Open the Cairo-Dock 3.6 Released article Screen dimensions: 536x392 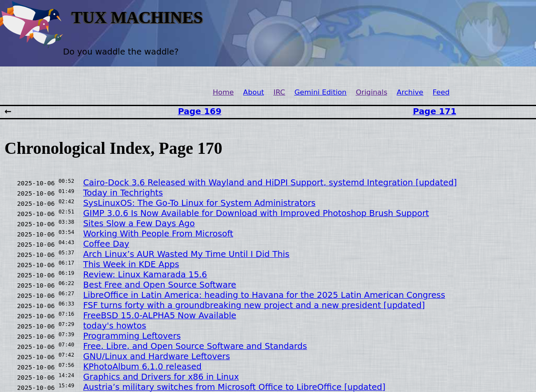point(269,182)
